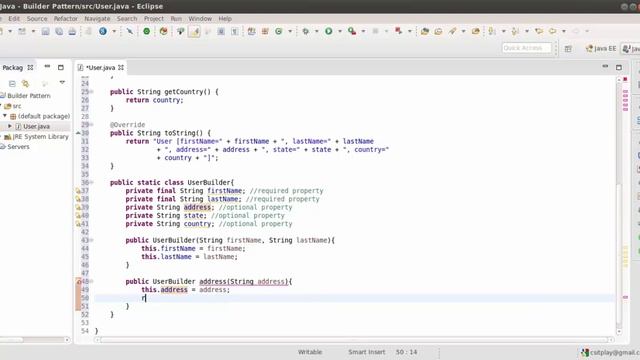Click Link with Editor in Package Explorer
The height and width of the screenshot is (360, 640).
[x=26, y=84]
